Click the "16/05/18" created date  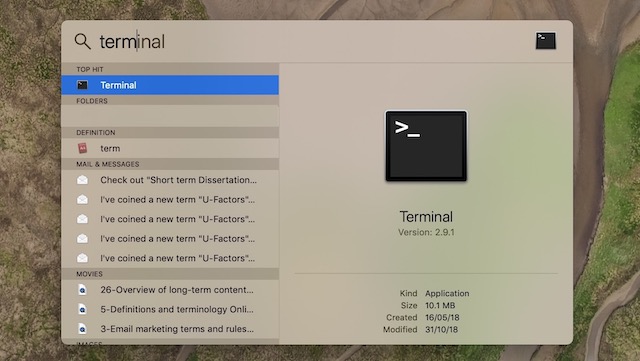click(x=442, y=317)
